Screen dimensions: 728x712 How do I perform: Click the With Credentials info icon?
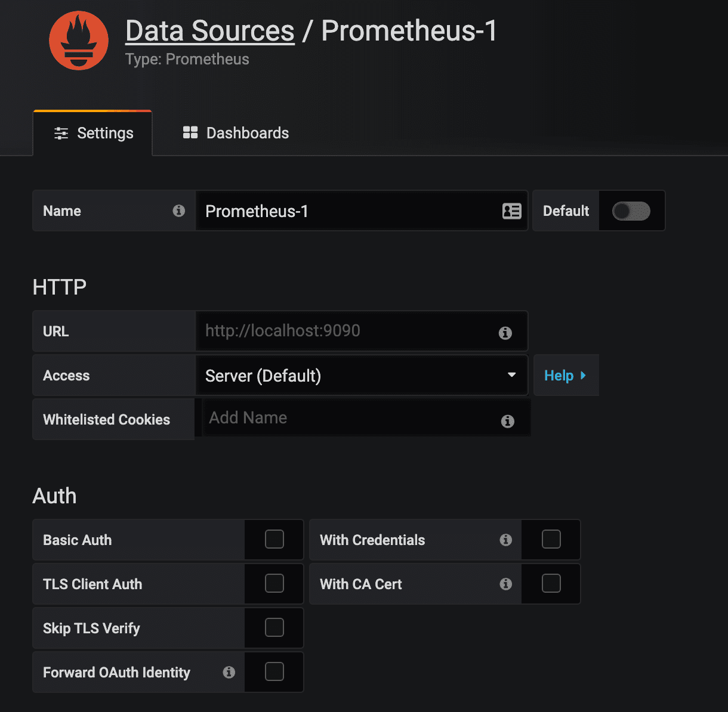click(x=506, y=540)
